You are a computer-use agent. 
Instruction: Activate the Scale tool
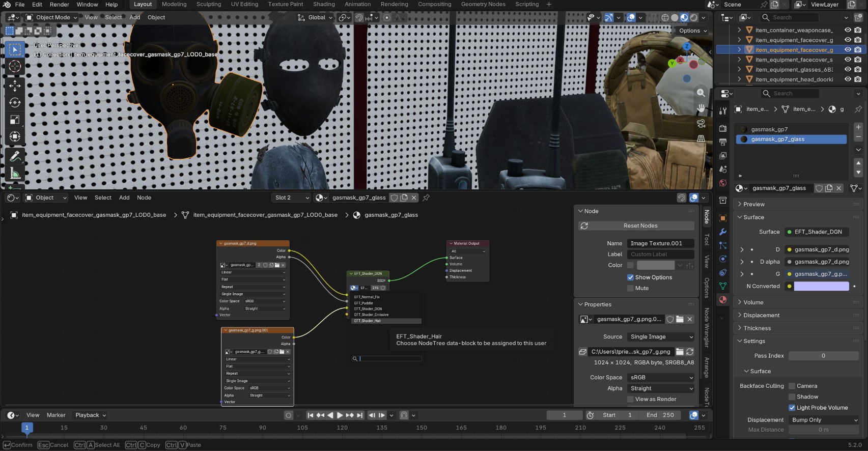point(15,120)
